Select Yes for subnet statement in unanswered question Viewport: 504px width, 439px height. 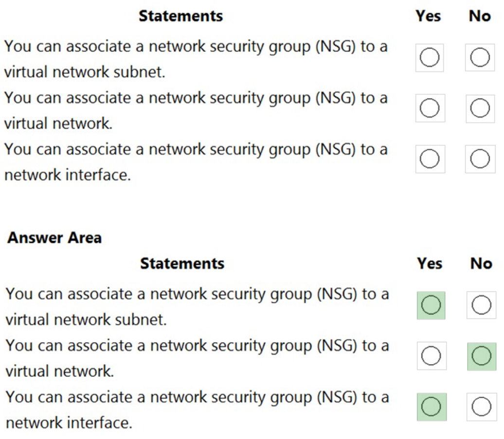click(x=429, y=58)
